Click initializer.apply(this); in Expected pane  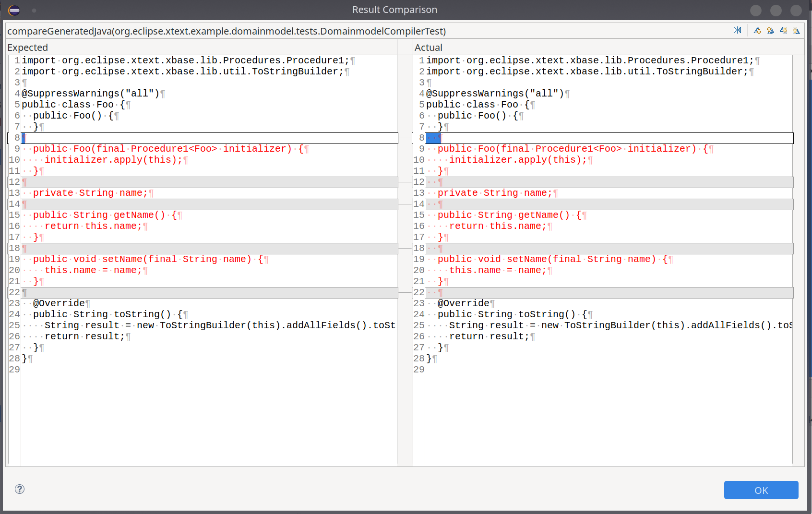(x=113, y=160)
